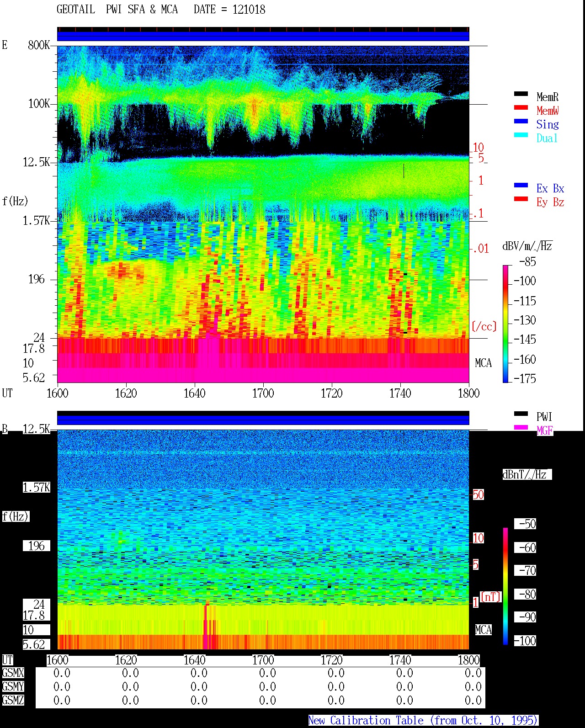
Task: Click the GSMZ row label
Action: point(13,700)
